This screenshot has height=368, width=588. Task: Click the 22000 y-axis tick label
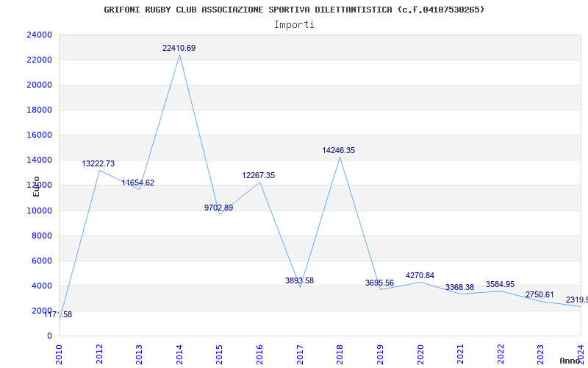pos(40,60)
